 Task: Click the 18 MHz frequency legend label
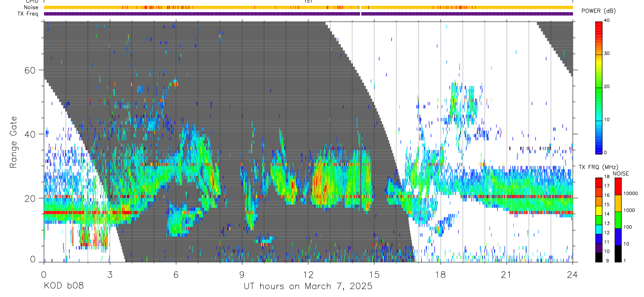click(x=607, y=177)
